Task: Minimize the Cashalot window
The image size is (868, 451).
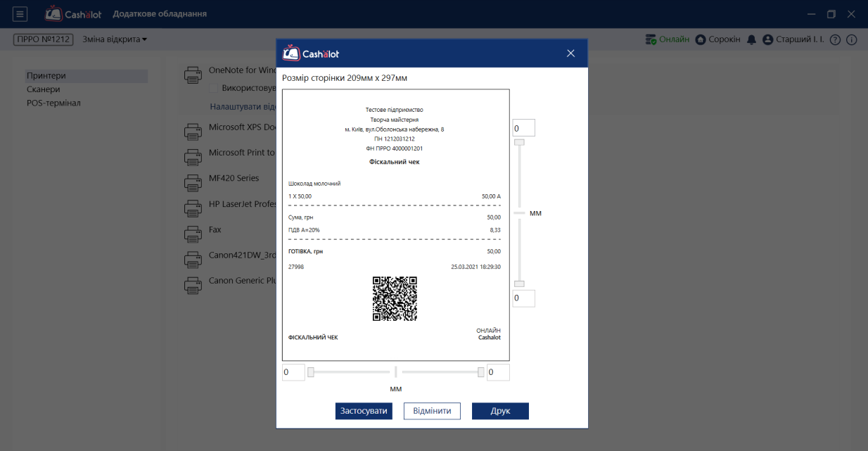Action: point(812,14)
